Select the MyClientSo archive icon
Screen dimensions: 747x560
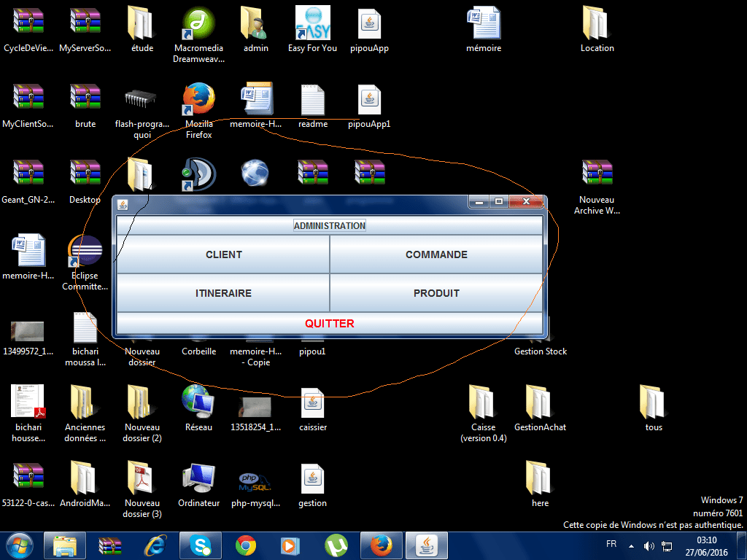pyautogui.click(x=28, y=97)
